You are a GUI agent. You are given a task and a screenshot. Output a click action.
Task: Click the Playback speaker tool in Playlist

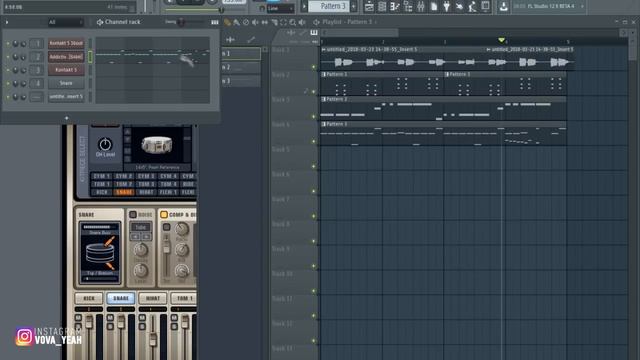[302, 22]
